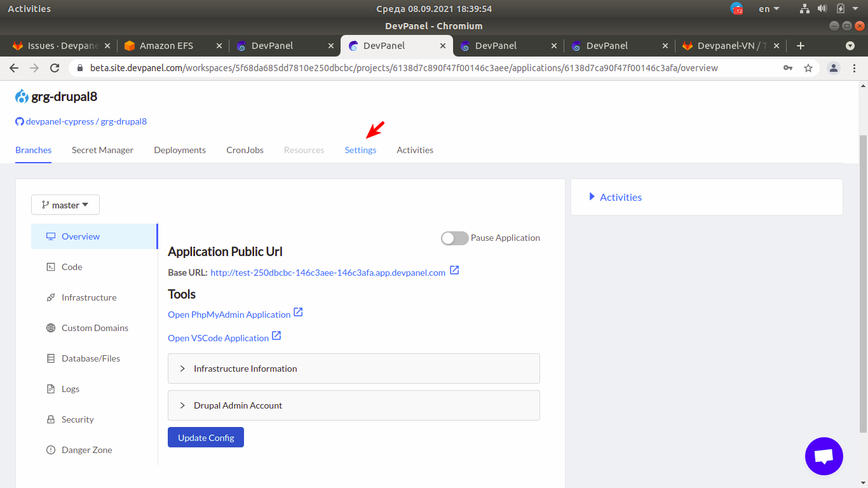The width and height of the screenshot is (868, 488).
Task: Open the Code section via its sidebar icon
Action: pyautogui.click(x=51, y=266)
